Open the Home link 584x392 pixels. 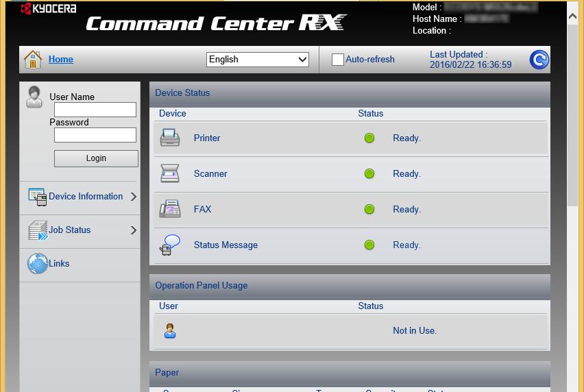point(61,59)
